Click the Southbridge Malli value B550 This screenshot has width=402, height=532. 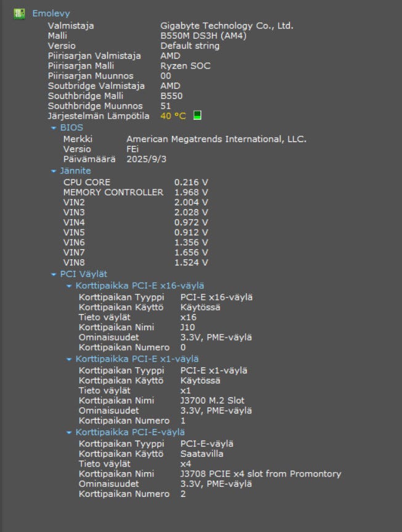tap(171, 96)
